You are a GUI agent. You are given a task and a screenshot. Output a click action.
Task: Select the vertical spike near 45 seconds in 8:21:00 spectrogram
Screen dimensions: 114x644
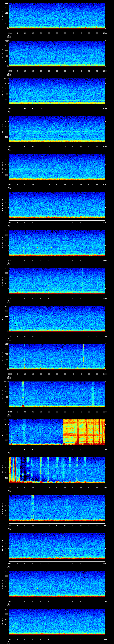click(82, 279)
